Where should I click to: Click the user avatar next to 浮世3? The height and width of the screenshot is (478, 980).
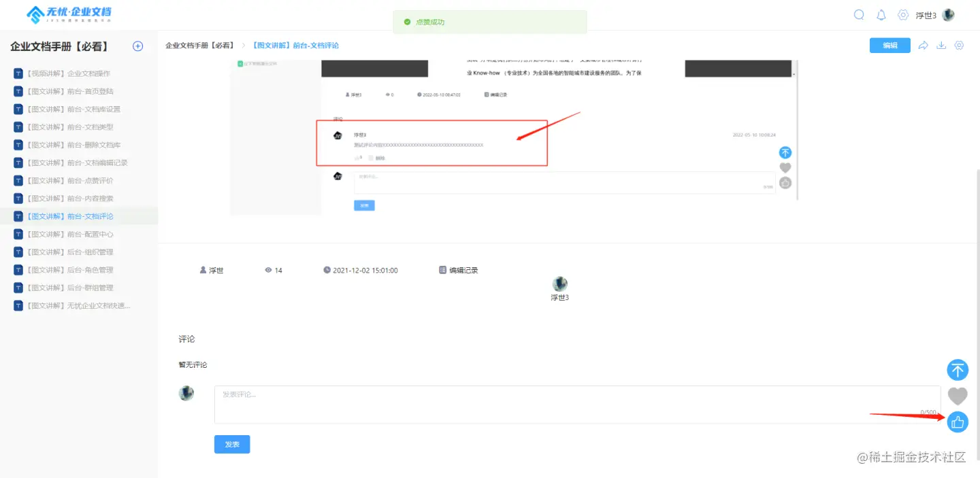948,15
